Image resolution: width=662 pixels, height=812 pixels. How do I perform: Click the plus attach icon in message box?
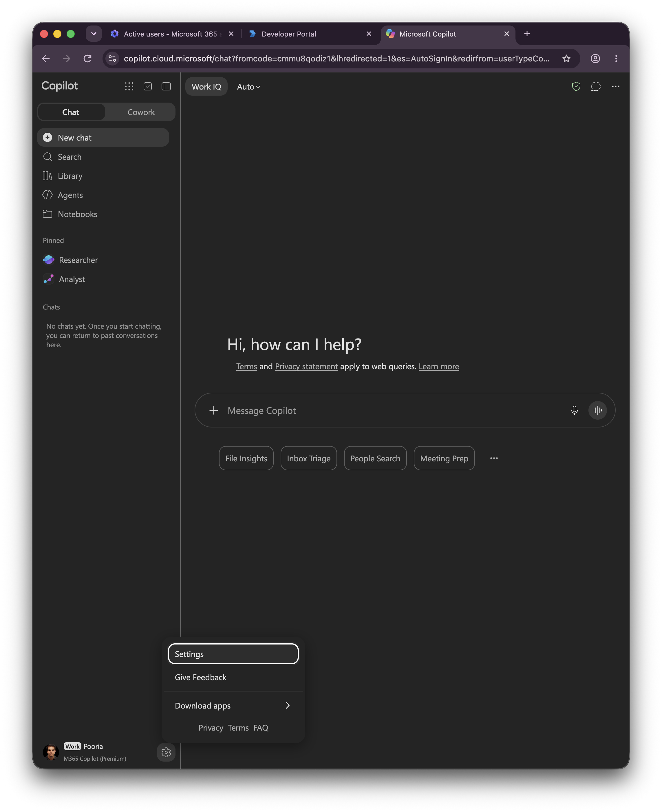tap(213, 410)
